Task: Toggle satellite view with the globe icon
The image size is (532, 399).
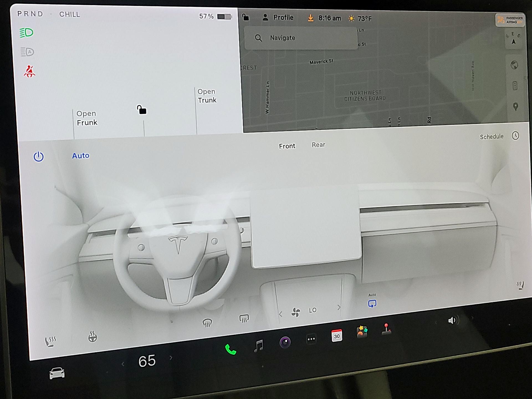Action: (514, 65)
